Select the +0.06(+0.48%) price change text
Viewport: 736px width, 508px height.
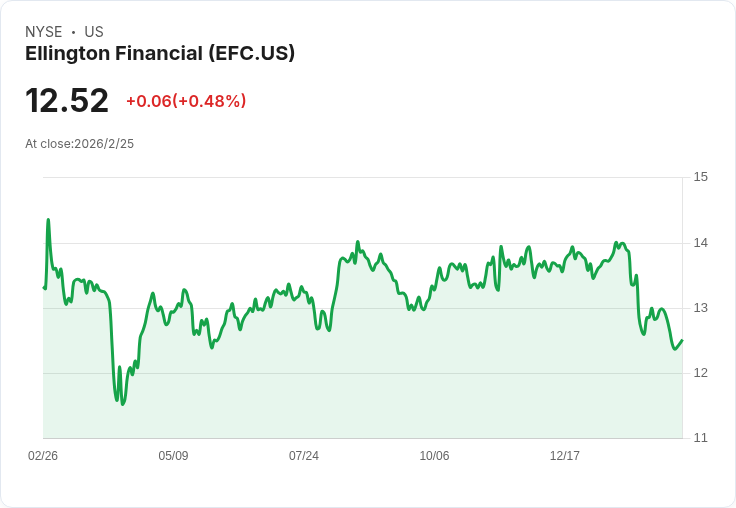186,101
